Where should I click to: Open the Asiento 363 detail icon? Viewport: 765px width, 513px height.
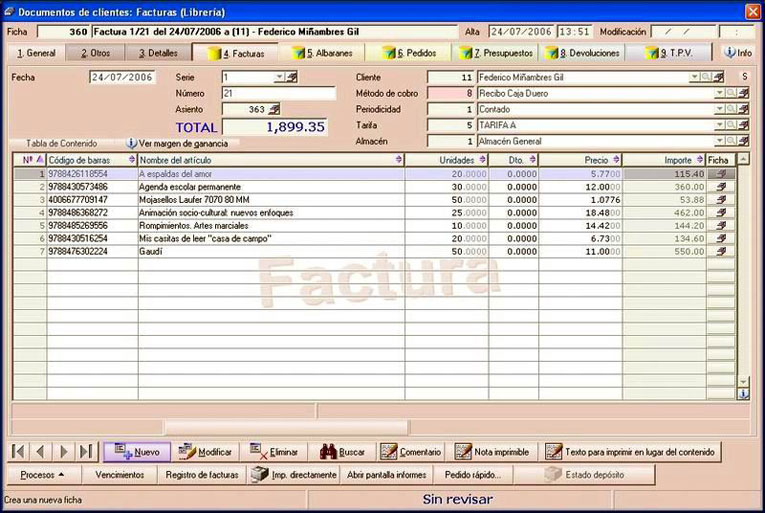click(x=274, y=109)
